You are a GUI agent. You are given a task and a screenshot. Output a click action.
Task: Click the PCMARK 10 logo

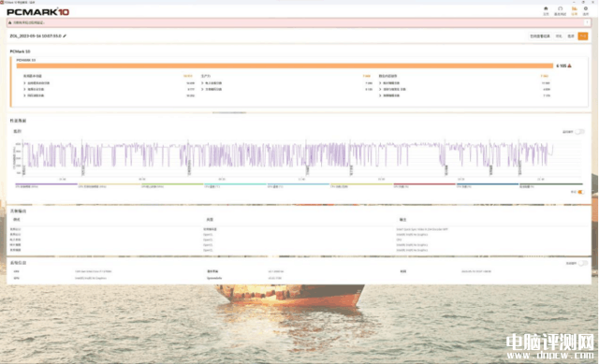coord(37,12)
